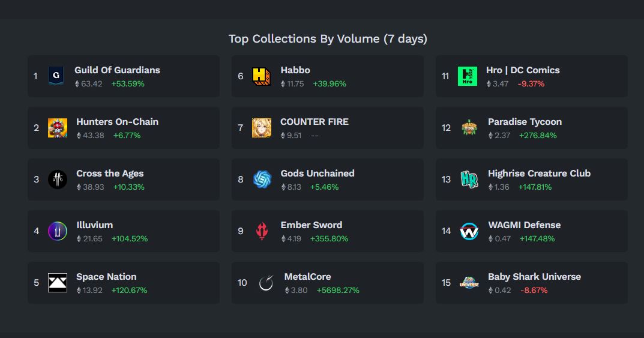Viewport: 644px width, 338px height.
Task: Click the +10.33% change for Cross the Ages
Action: click(x=129, y=187)
